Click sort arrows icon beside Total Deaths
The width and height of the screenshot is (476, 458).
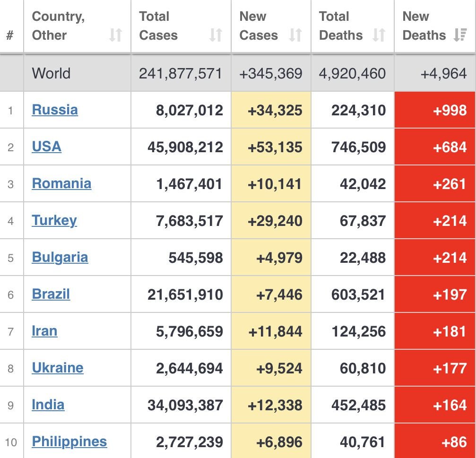click(x=379, y=35)
